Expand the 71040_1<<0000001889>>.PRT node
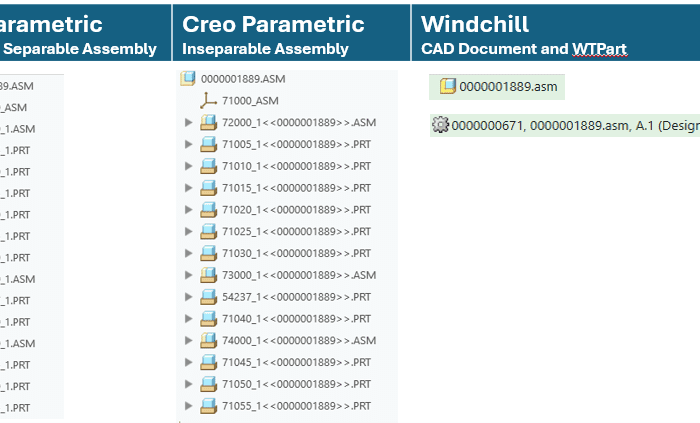 188,319
